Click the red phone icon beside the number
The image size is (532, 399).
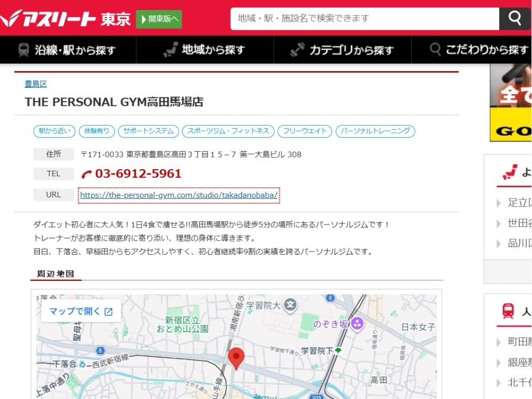pyautogui.click(x=87, y=174)
